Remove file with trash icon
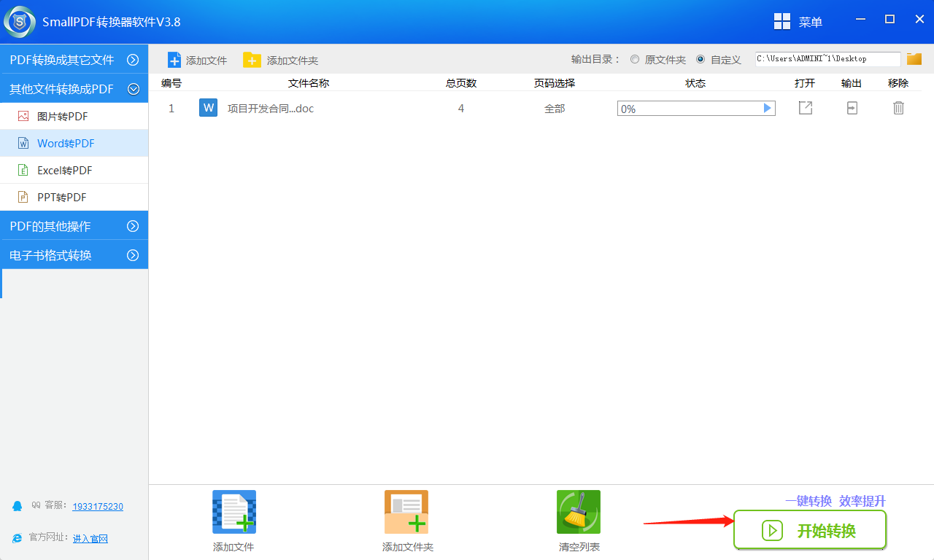The height and width of the screenshot is (560, 934). click(x=898, y=108)
